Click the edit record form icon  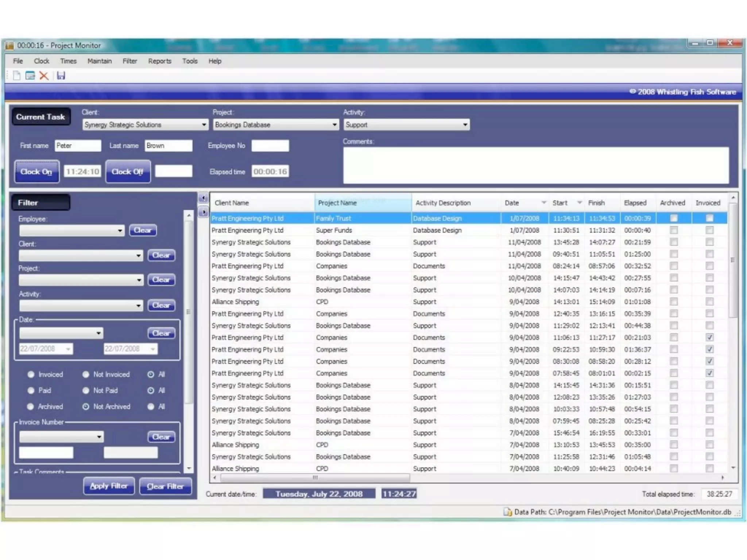click(x=30, y=75)
